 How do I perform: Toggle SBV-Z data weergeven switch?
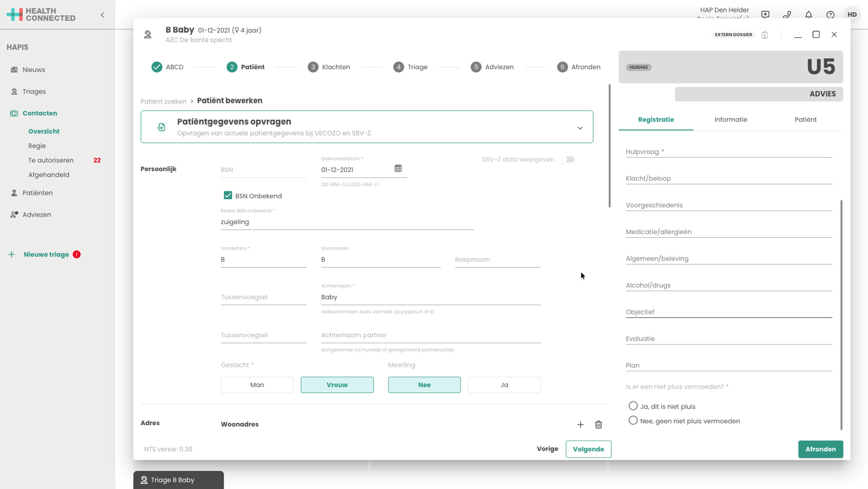(567, 160)
